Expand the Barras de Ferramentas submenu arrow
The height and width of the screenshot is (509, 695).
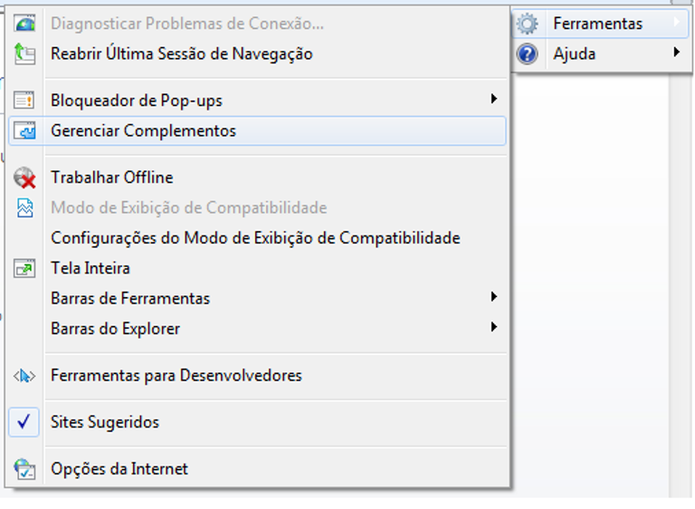[494, 297]
